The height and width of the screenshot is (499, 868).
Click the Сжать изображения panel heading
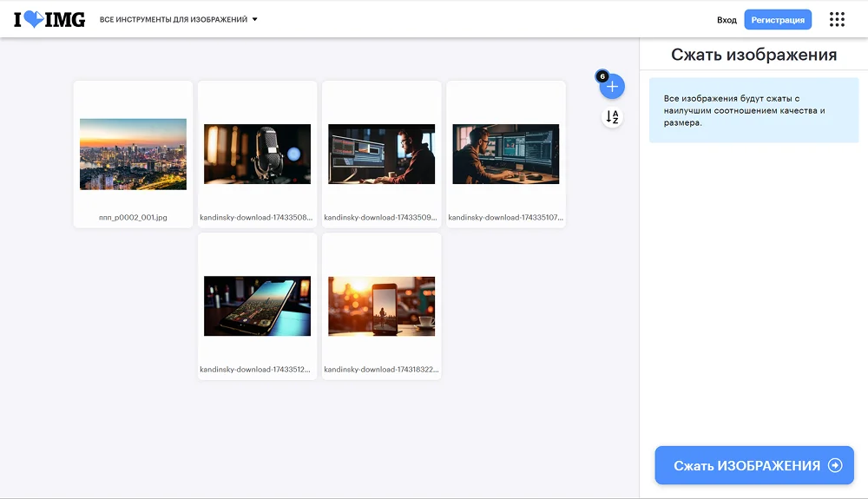[x=753, y=55]
